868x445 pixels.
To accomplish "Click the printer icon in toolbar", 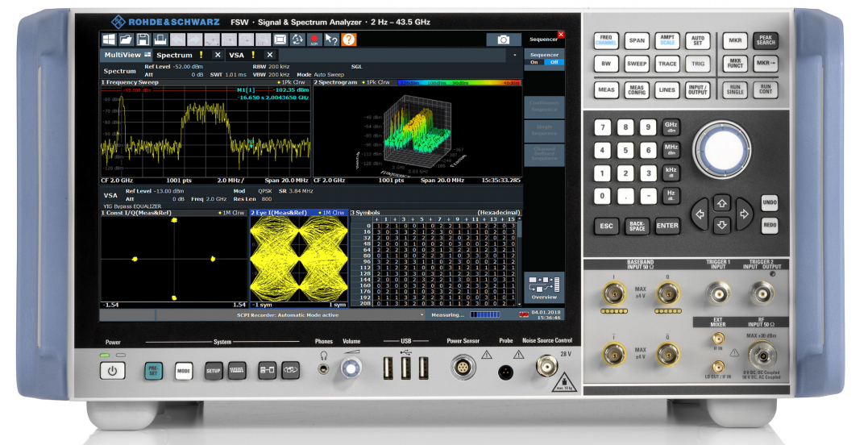I will [160, 40].
